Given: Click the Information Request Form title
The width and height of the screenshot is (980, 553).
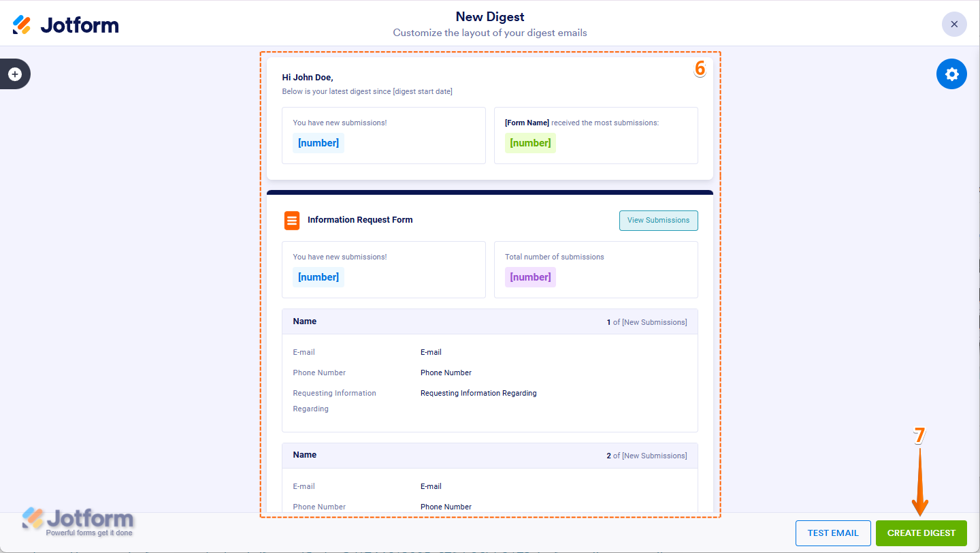Looking at the screenshot, I should tap(360, 220).
